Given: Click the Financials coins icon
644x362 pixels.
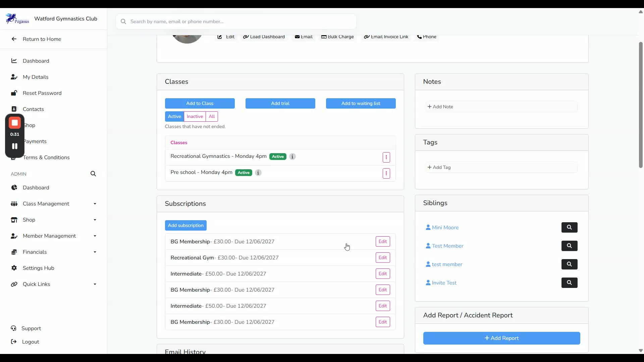Looking at the screenshot, I should (x=14, y=252).
